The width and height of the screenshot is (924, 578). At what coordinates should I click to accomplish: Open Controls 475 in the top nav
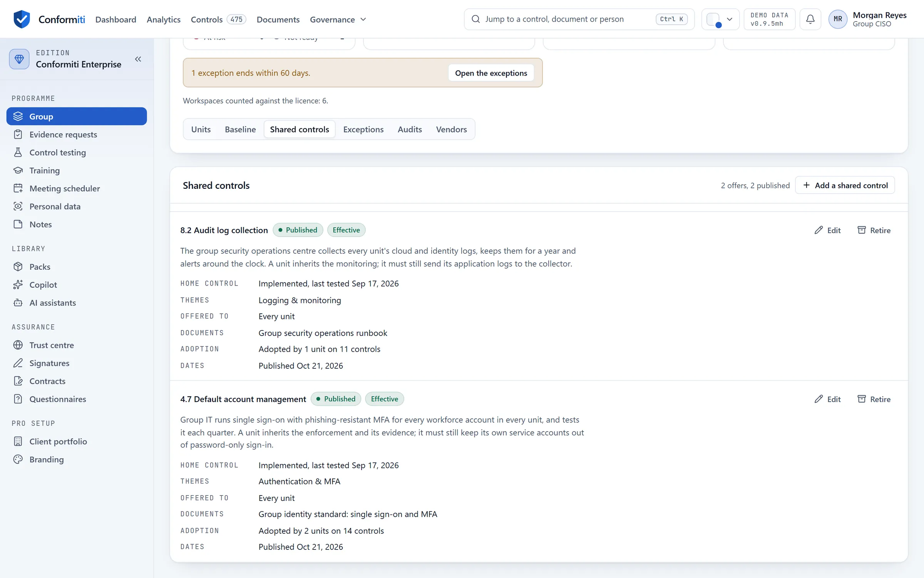(x=218, y=19)
